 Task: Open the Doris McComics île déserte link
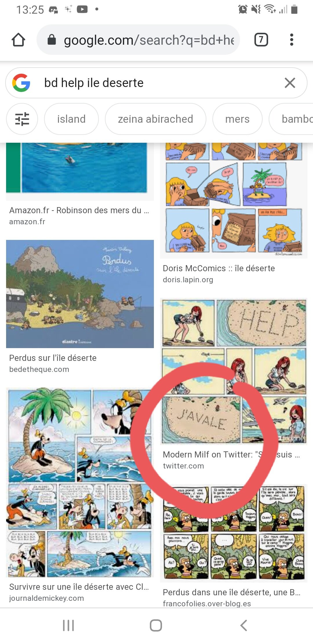[x=219, y=268]
